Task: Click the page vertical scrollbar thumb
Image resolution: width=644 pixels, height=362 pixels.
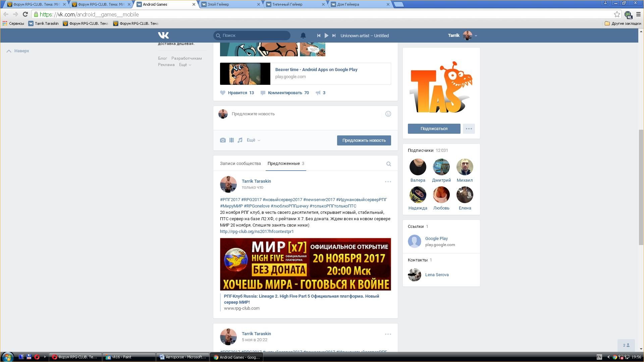Action: [641, 187]
